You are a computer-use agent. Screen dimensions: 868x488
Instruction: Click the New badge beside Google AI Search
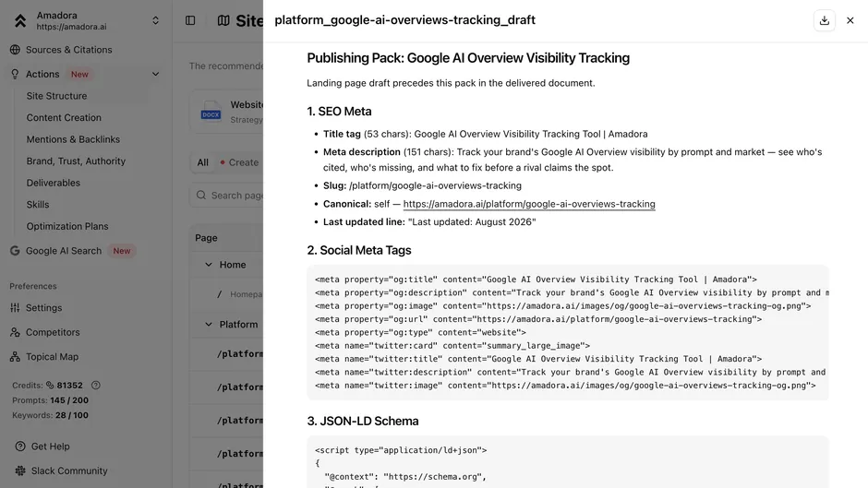(x=122, y=251)
